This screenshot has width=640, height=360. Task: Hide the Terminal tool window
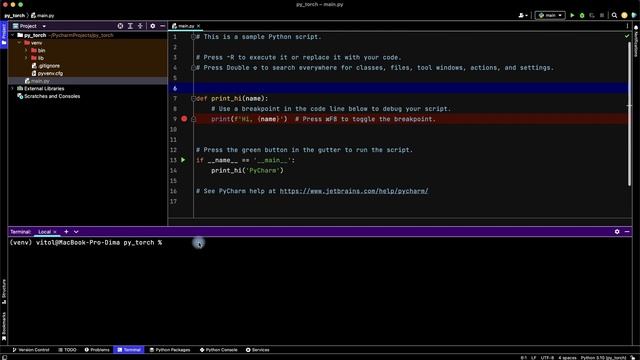(x=627, y=231)
